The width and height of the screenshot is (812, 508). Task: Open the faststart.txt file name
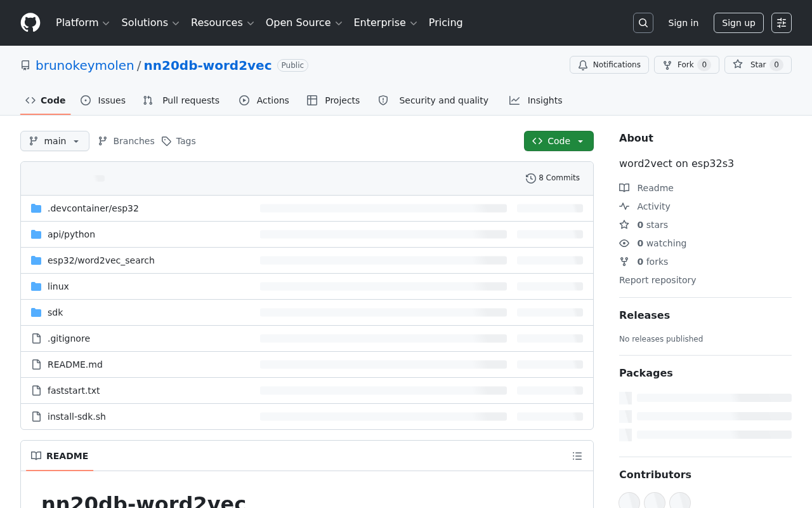point(74,391)
